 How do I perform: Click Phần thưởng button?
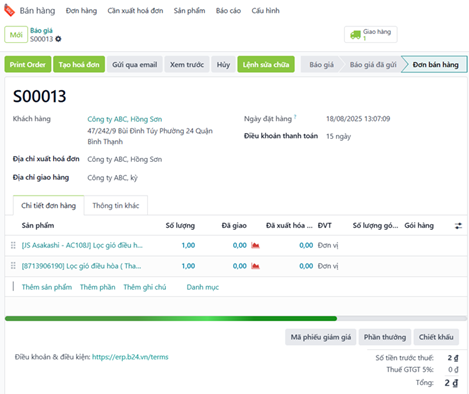coord(385,337)
